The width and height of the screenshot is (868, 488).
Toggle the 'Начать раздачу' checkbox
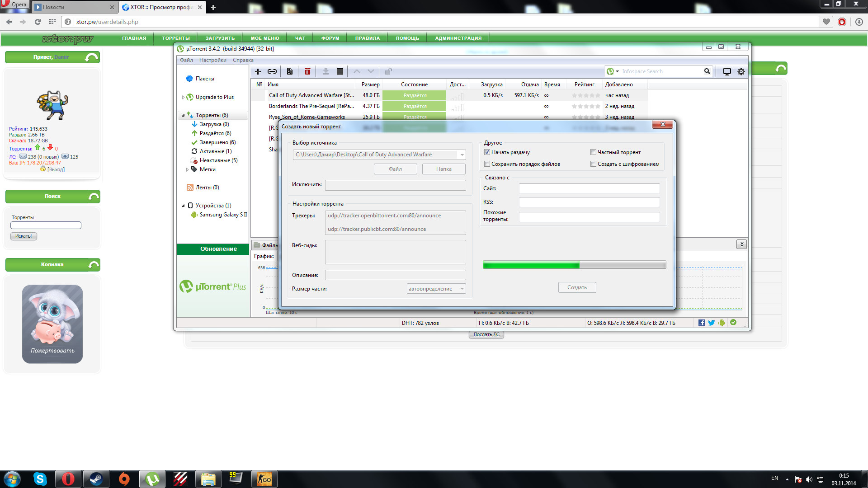487,152
